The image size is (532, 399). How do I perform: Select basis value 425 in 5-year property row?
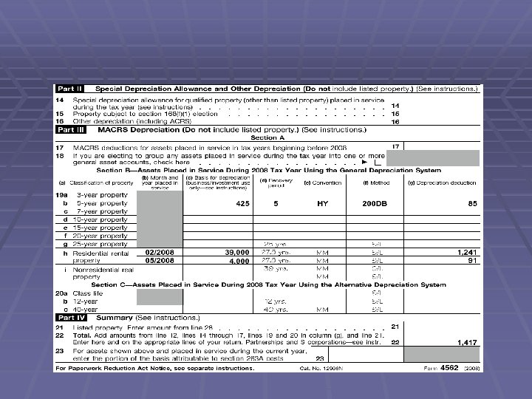tap(242, 204)
